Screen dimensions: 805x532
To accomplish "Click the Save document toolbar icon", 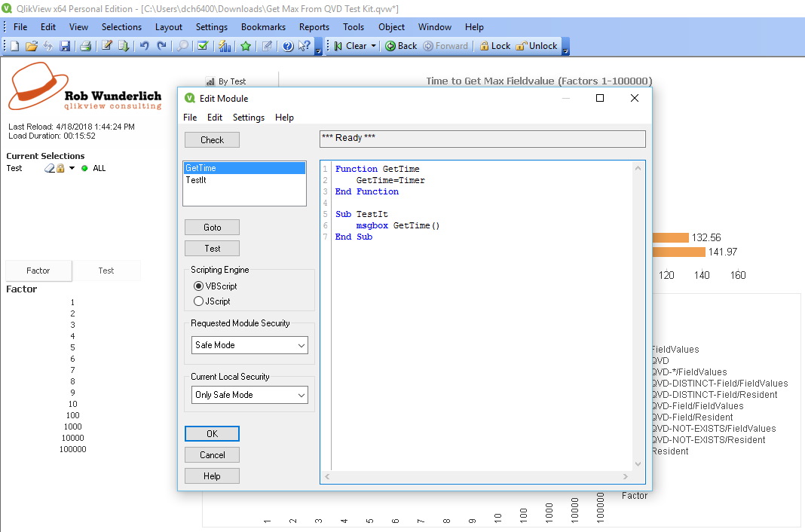I will (x=65, y=46).
